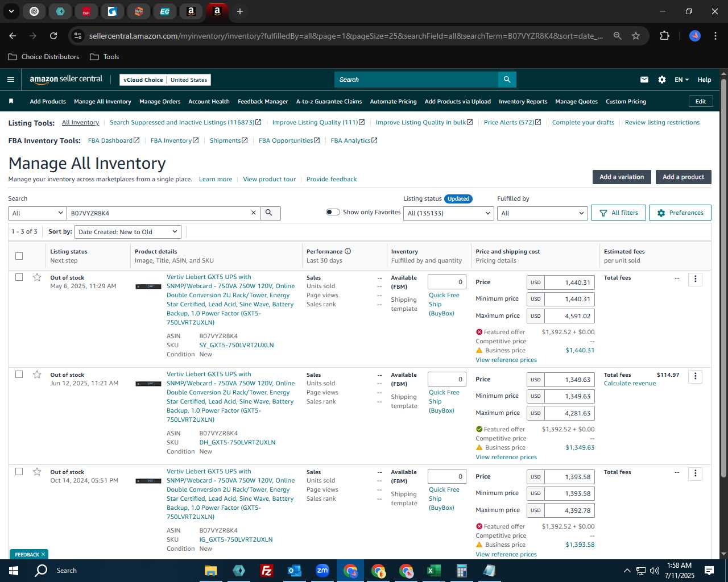This screenshot has width=728, height=582.
Task: Click the Performance info icon
Action: 348,251
